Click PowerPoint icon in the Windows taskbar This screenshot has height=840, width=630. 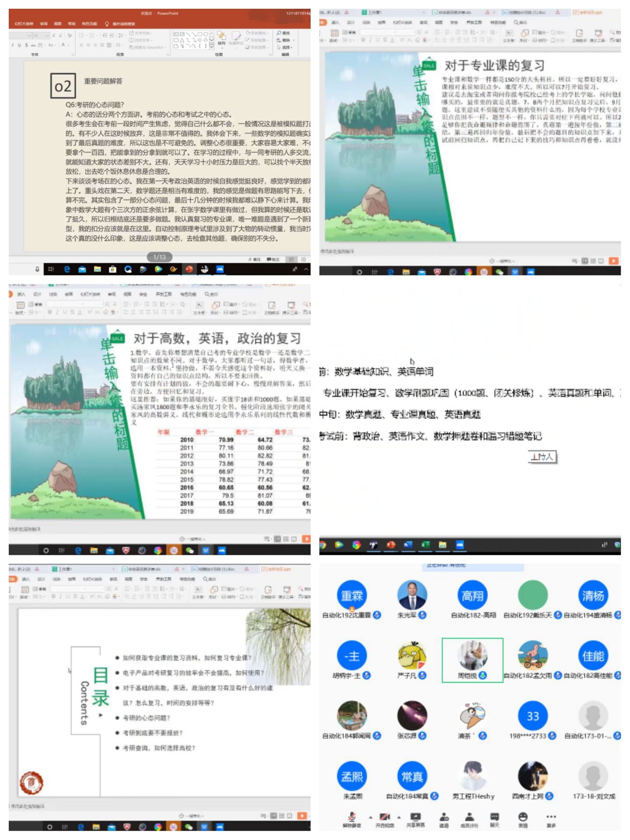189,269
